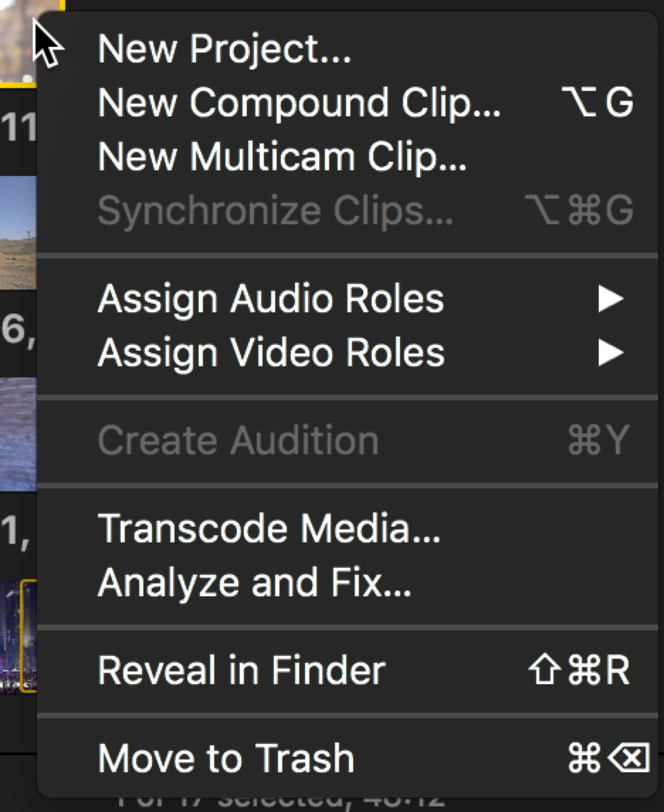Select Analyze and Fix… option
The width and height of the screenshot is (664, 812).
255,582
